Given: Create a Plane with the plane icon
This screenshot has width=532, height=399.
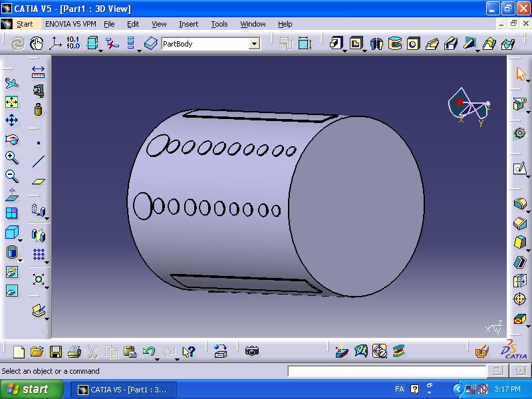Looking at the screenshot, I should pos(38,181).
